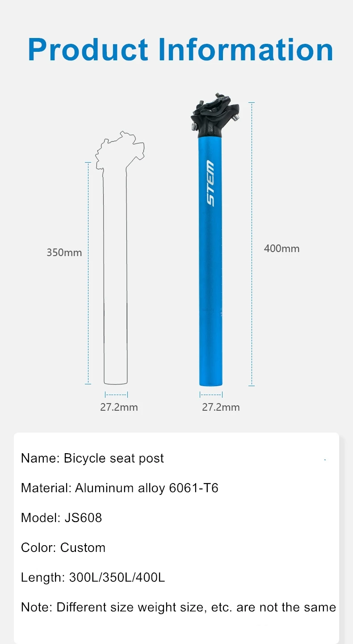
Task: Click the clamp outline atop the drawing
Action: 120,150
